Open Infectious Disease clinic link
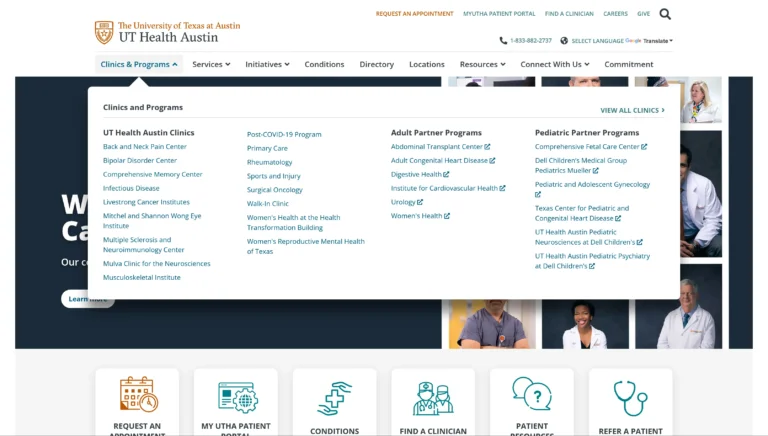The width and height of the screenshot is (768, 436). 131,188
